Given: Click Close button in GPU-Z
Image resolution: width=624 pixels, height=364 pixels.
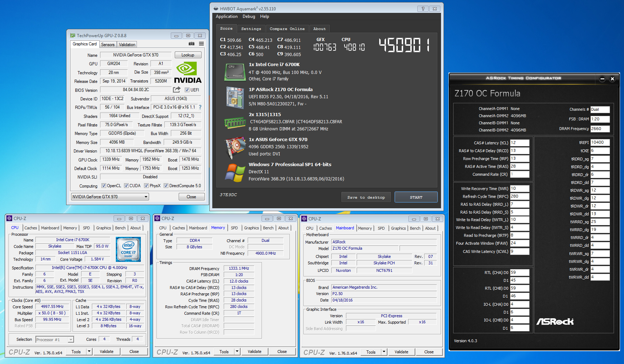Looking at the screenshot, I should [x=192, y=197].
